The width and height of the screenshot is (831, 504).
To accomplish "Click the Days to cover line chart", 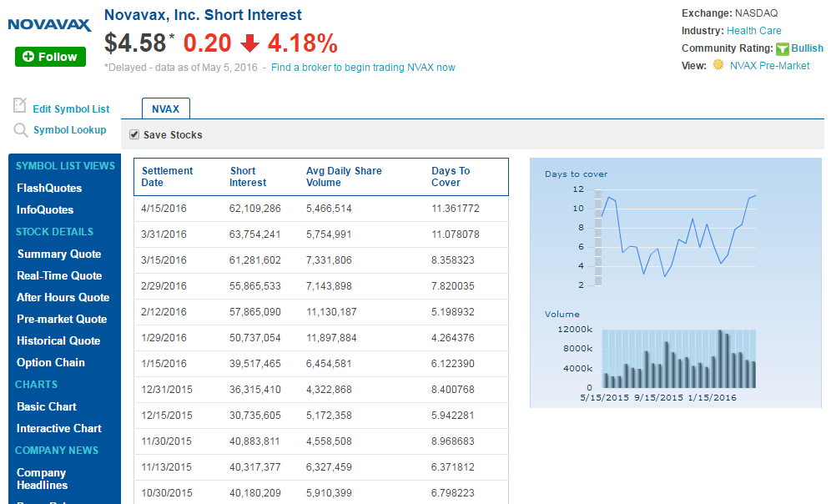I will (677, 236).
